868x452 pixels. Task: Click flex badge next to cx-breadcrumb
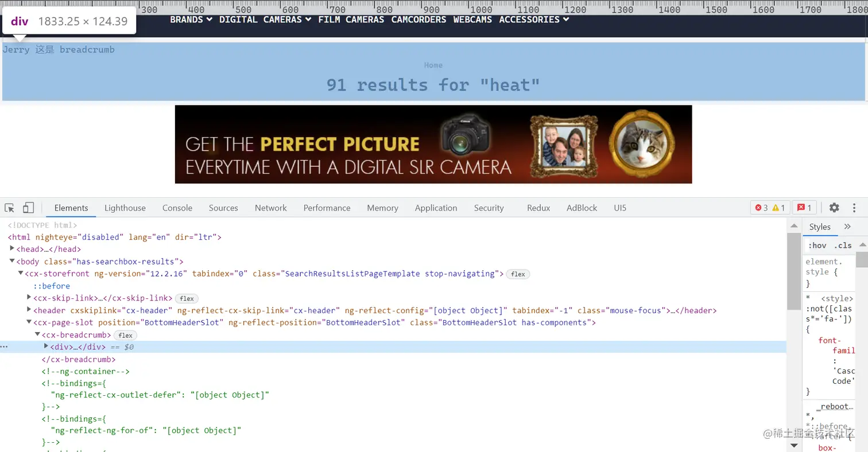pos(125,336)
